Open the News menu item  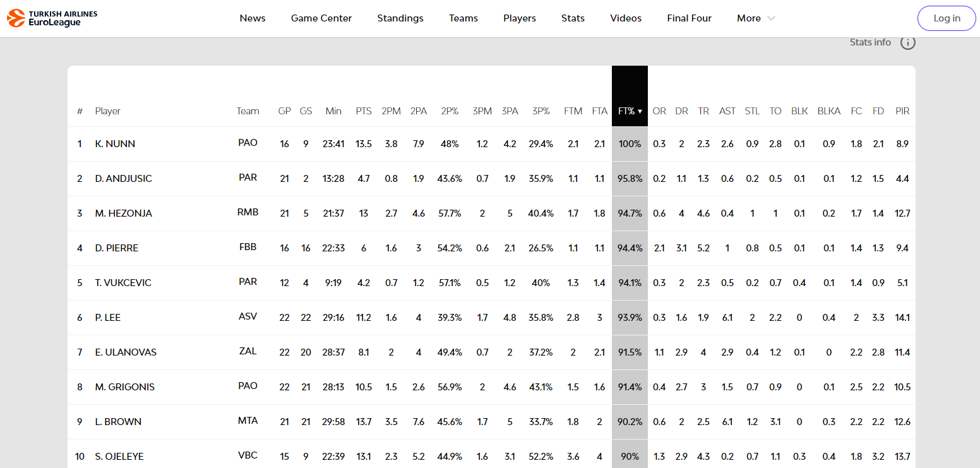(x=253, y=18)
